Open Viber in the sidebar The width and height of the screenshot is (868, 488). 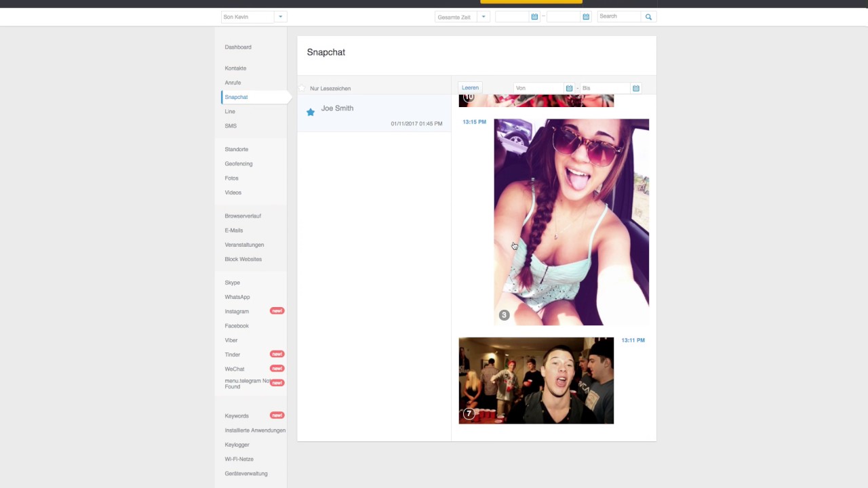[x=231, y=340]
